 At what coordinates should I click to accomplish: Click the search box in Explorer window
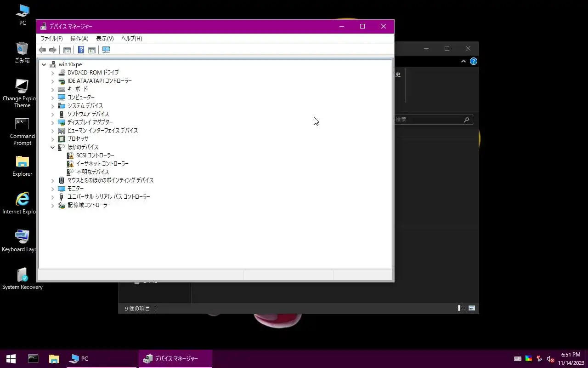(x=433, y=120)
